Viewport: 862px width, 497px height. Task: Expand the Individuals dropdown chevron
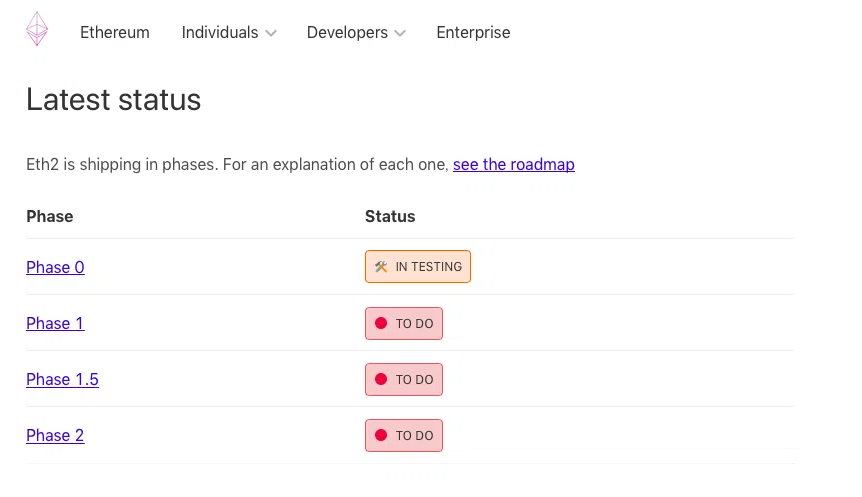tap(270, 34)
